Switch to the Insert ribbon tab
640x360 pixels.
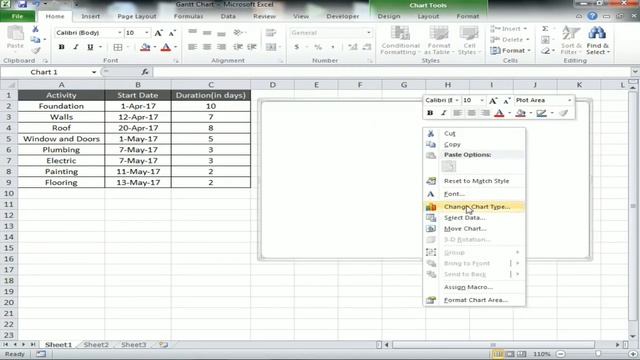click(91, 16)
